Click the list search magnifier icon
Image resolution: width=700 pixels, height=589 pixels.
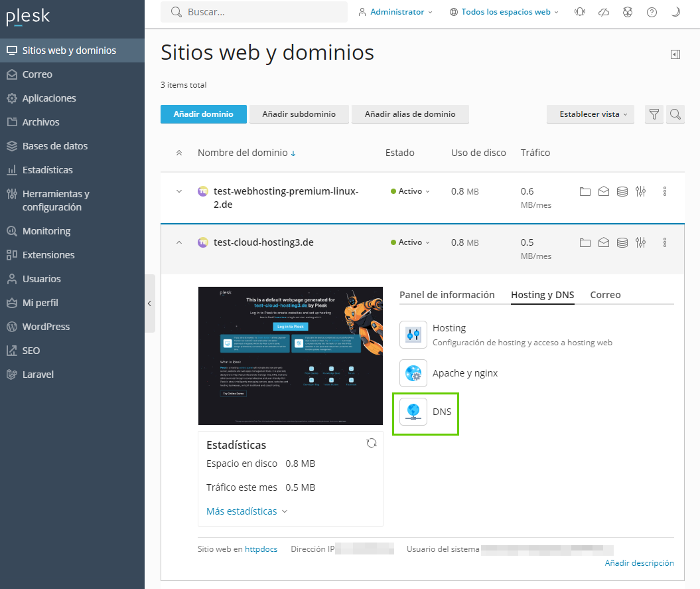pos(675,114)
